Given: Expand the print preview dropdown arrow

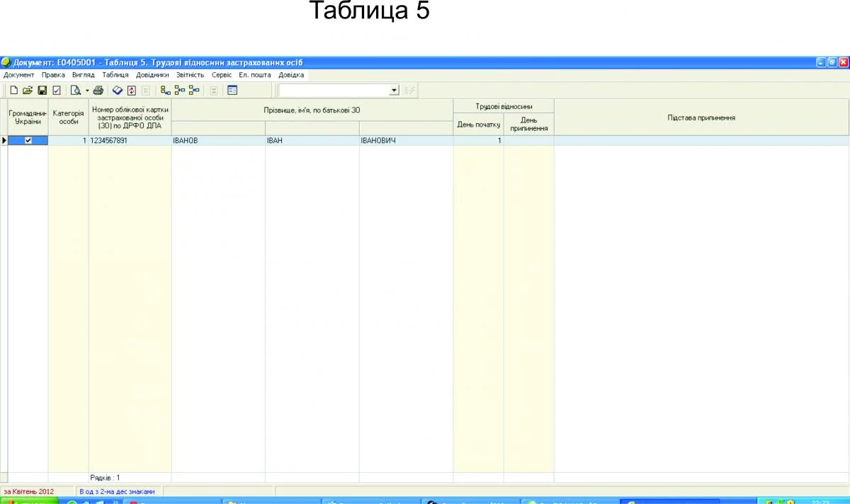Looking at the screenshot, I should (87, 91).
